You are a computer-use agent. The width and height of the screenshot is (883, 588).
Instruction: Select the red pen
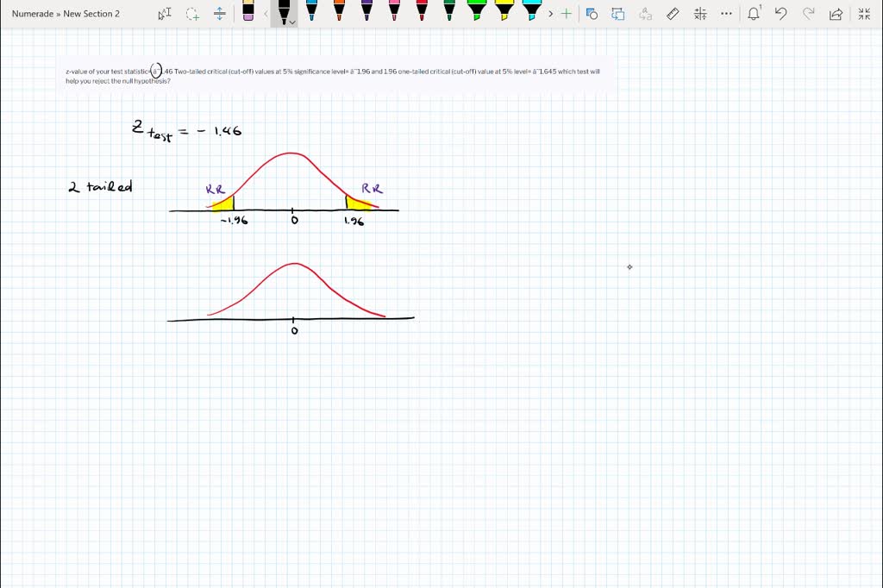[420, 14]
